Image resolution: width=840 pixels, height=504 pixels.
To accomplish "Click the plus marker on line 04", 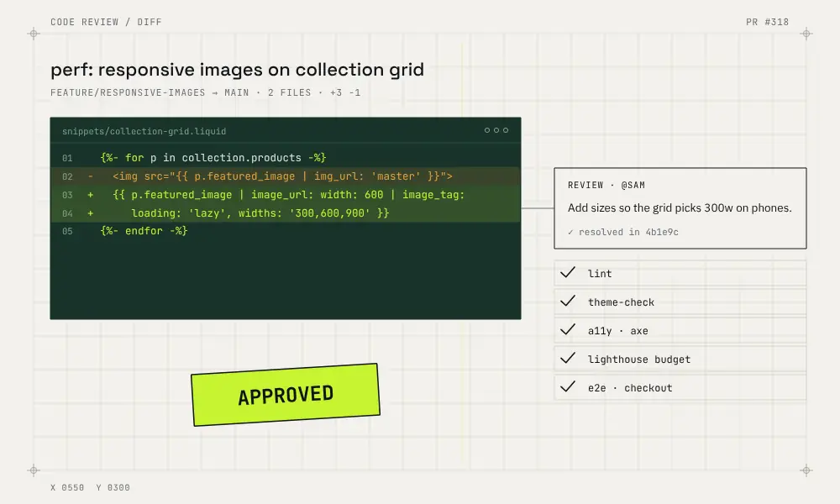I will point(91,213).
